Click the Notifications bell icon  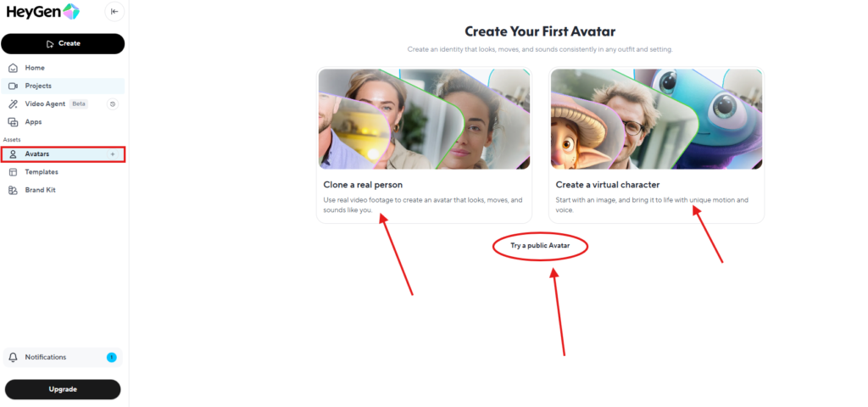point(14,358)
